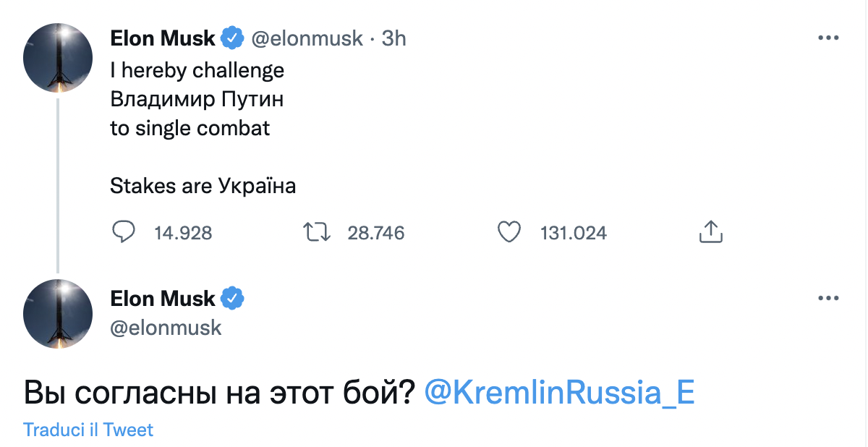
Task: Click the Elon Musk name on the first tweet
Action: click(x=163, y=38)
